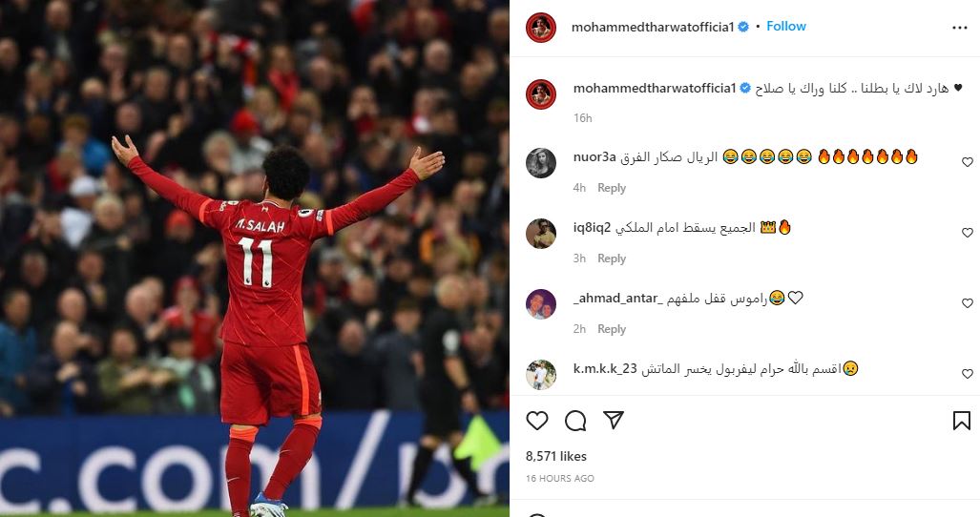The image size is (980, 517).
Task: Like k.m.k.k_23's comment heart
Action: pos(967,374)
